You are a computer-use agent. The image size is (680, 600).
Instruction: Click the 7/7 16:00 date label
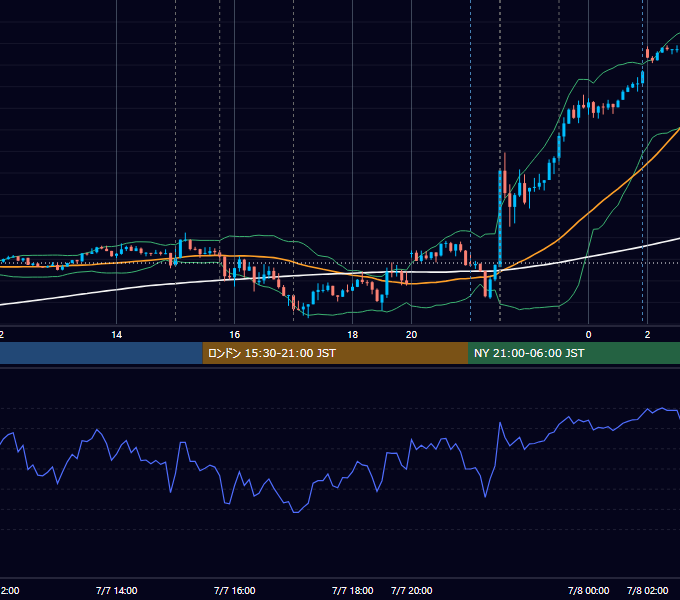(235, 590)
